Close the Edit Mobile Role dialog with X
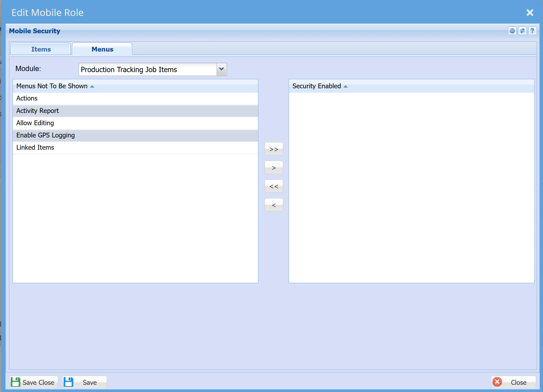The width and height of the screenshot is (543, 392). 530,12
